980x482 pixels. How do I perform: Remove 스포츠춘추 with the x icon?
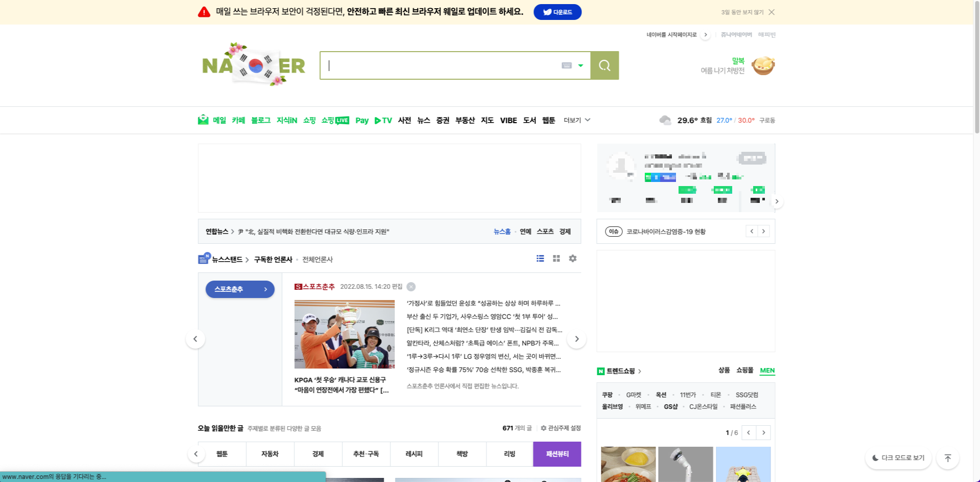[x=411, y=287]
